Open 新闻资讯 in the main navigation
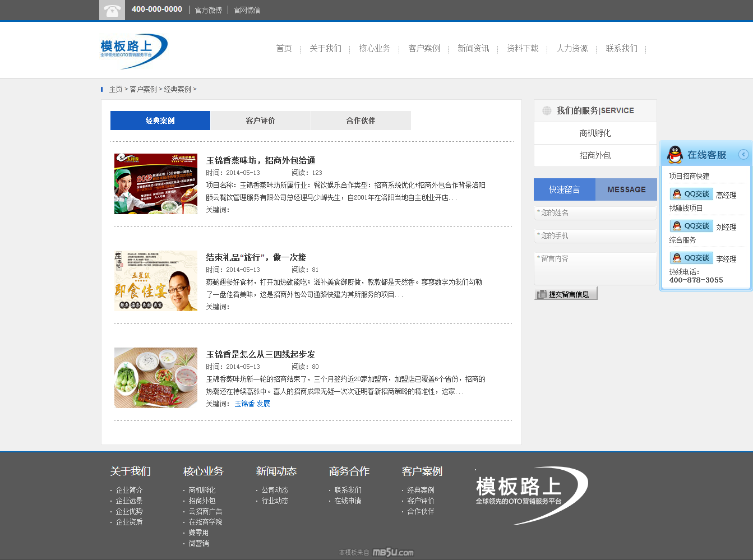 tap(473, 49)
